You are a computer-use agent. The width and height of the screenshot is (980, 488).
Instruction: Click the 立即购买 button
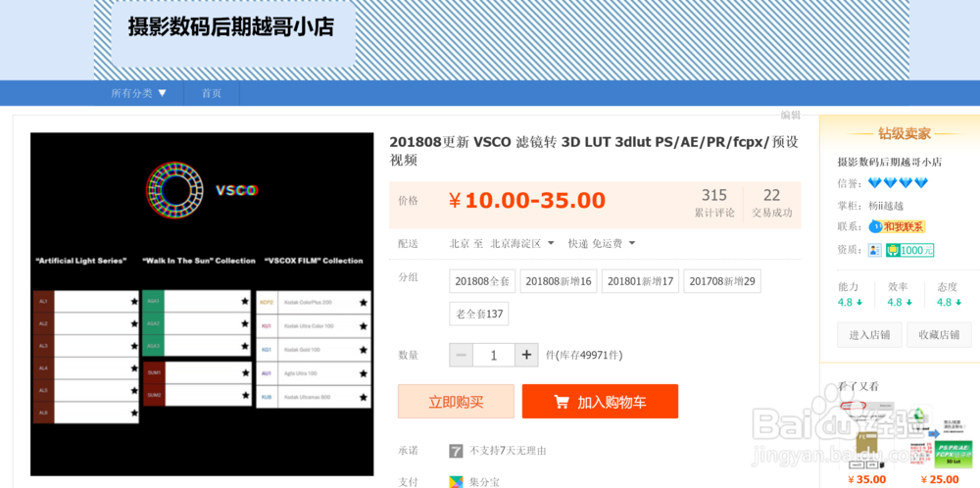pyautogui.click(x=456, y=401)
